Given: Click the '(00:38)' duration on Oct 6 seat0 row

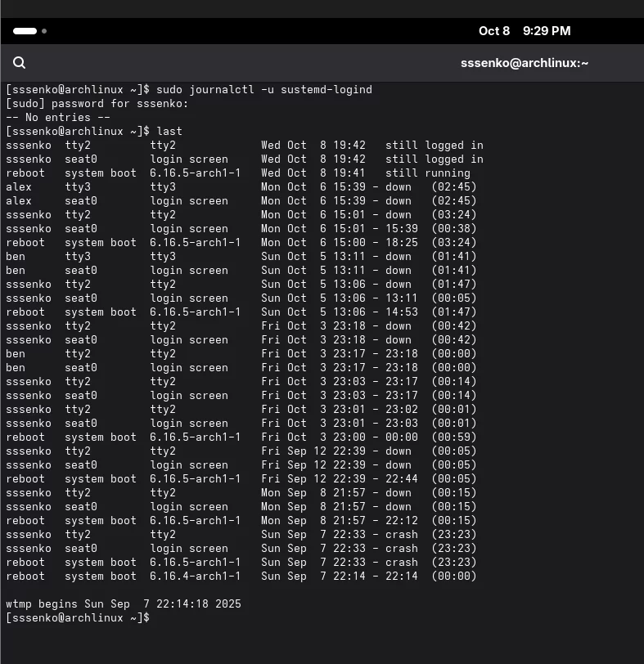Looking at the screenshot, I should click(x=453, y=228).
